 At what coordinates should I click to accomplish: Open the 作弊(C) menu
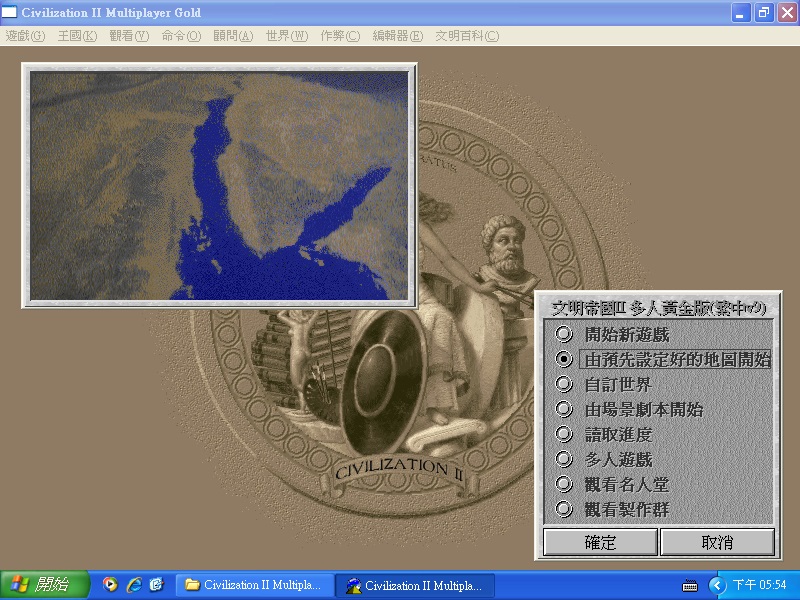coord(340,36)
